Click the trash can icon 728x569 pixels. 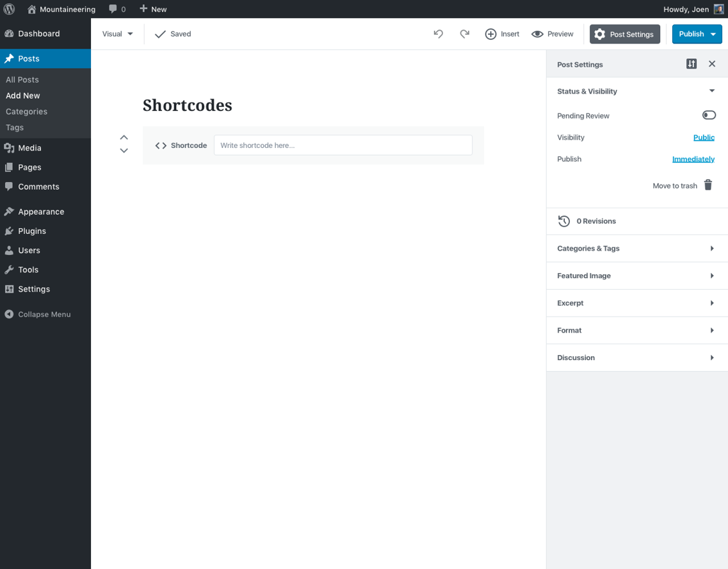[x=708, y=185]
